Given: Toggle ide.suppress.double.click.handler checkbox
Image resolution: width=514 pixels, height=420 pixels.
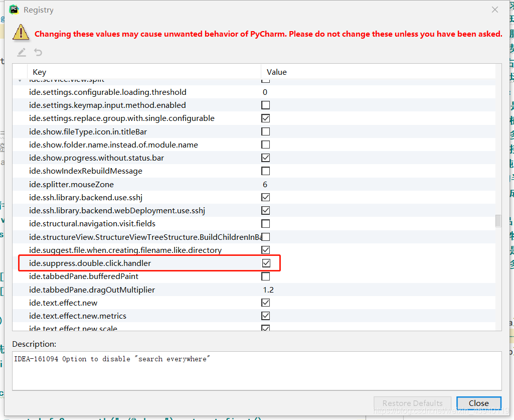Looking at the screenshot, I should (x=266, y=263).
